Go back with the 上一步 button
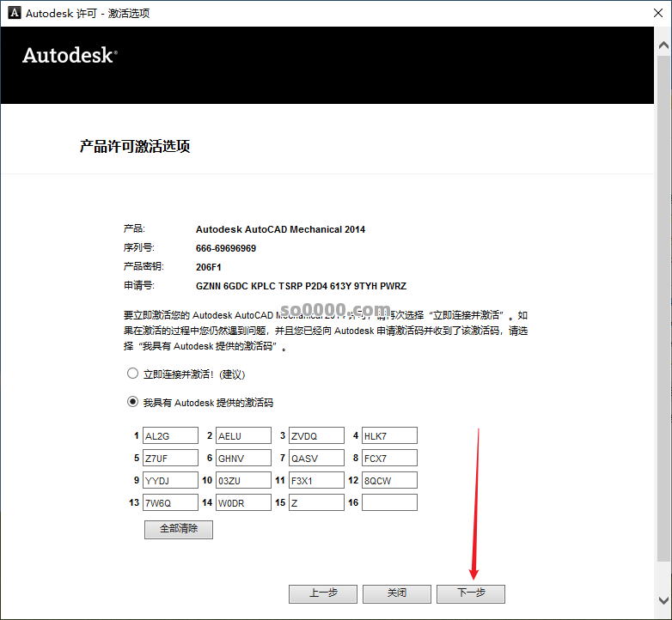The height and width of the screenshot is (620, 672). click(323, 594)
